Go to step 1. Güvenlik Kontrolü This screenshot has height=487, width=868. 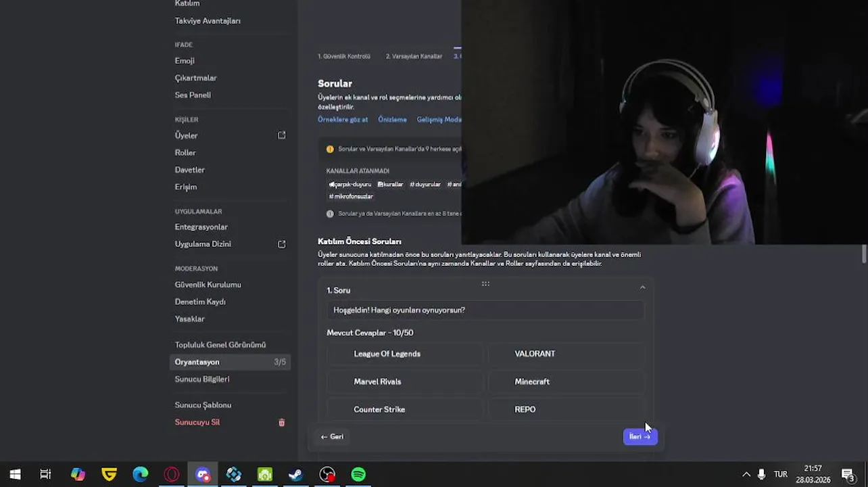344,56
